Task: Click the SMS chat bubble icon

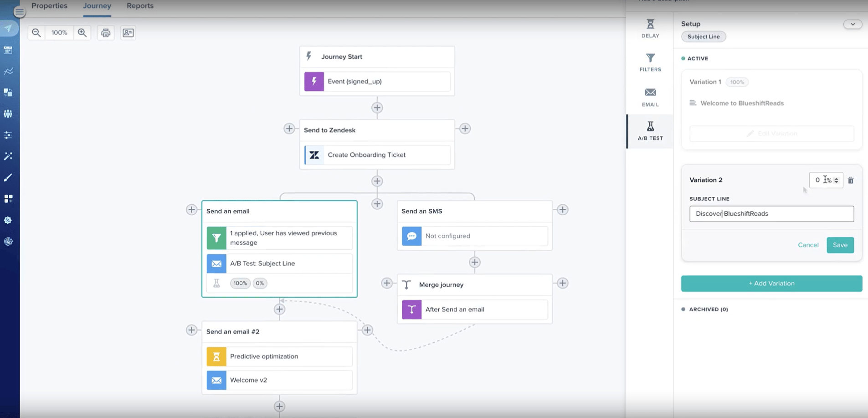Action: pyautogui.click(x=411, y=236)
